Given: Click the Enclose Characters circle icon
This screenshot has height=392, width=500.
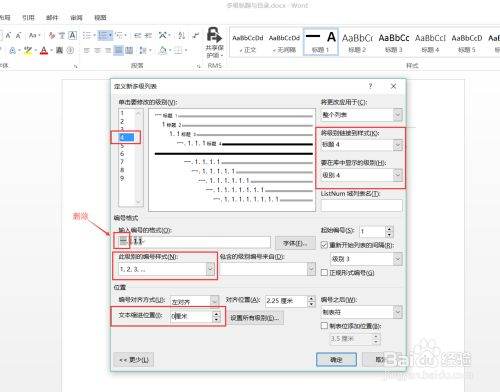Looking at the screenshot, I should pyautogui.click(x=70, y=51).
